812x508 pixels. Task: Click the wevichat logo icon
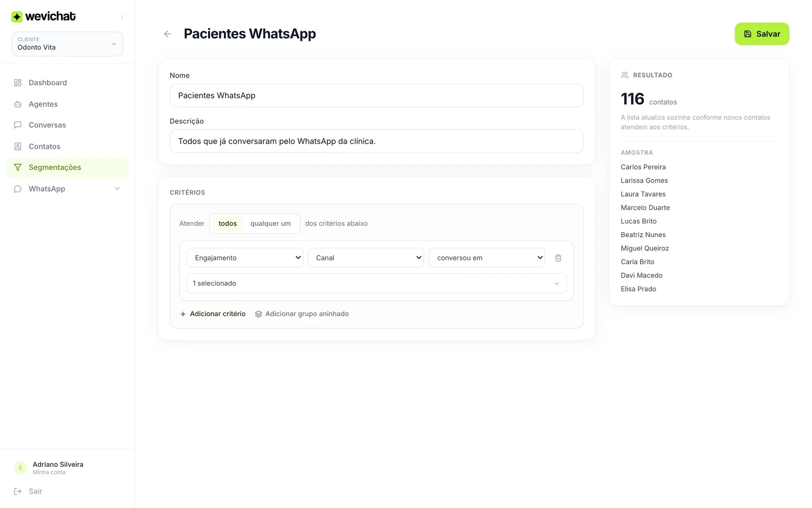point(17,17)
